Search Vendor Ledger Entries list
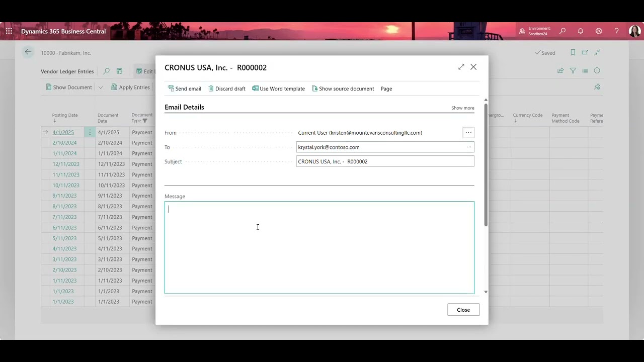644x362 pixels. coord(106,71)
